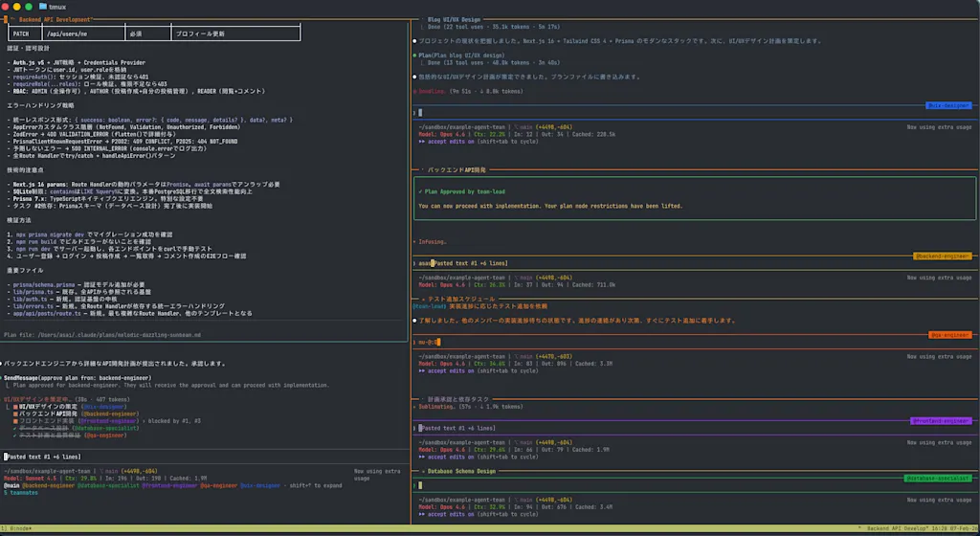
Task: Click Ctx: 34.6% in qa-engineer pane status
Action: pyautogui.click(x=489, y=364)
